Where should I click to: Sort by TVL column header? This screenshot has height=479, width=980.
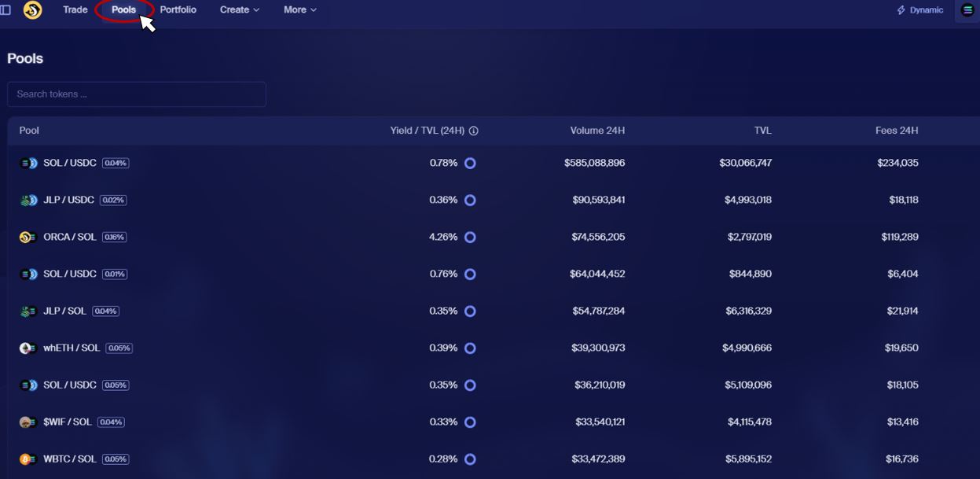tap(762, 131)
